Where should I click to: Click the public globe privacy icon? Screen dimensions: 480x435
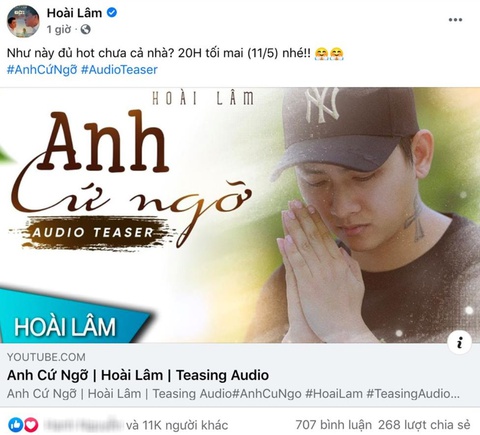click(86, 30)
